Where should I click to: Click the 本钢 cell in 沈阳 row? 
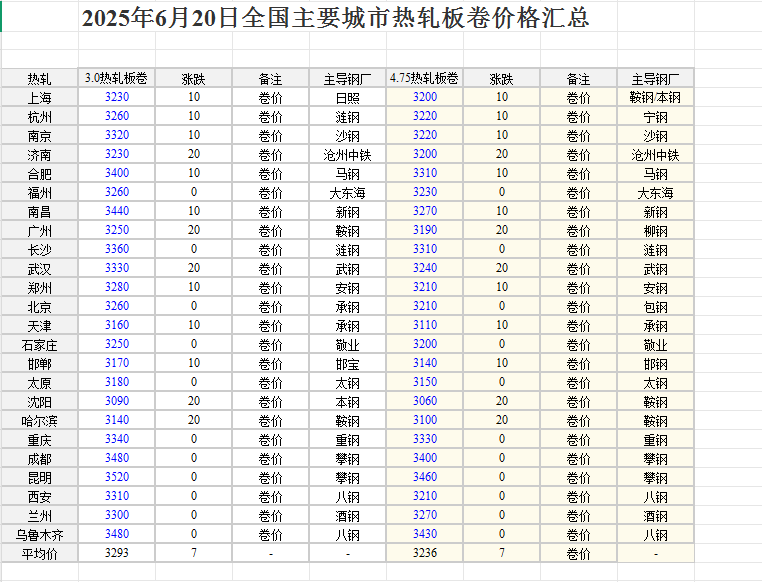(347, 401)
